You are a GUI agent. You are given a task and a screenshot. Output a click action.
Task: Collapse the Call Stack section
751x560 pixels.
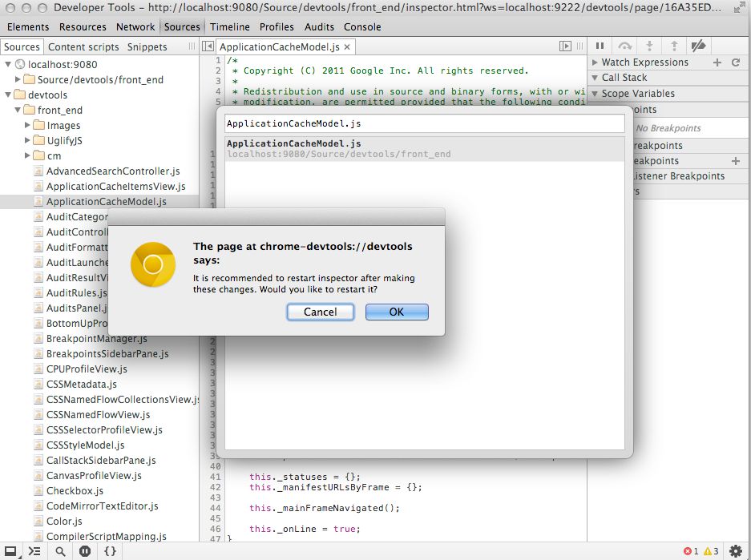pos(595,78)
